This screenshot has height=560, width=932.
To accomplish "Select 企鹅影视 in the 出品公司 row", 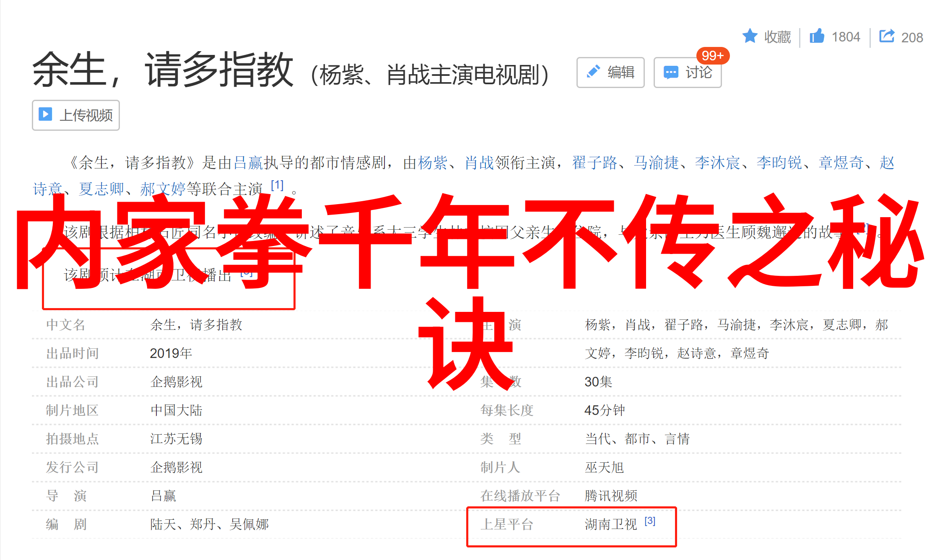I will coord(176,382).
